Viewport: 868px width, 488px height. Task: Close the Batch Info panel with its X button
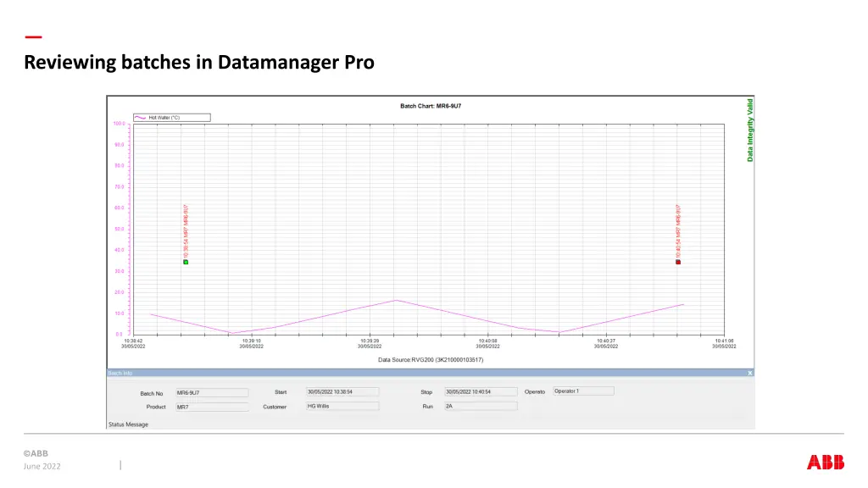tap(749, 372)
